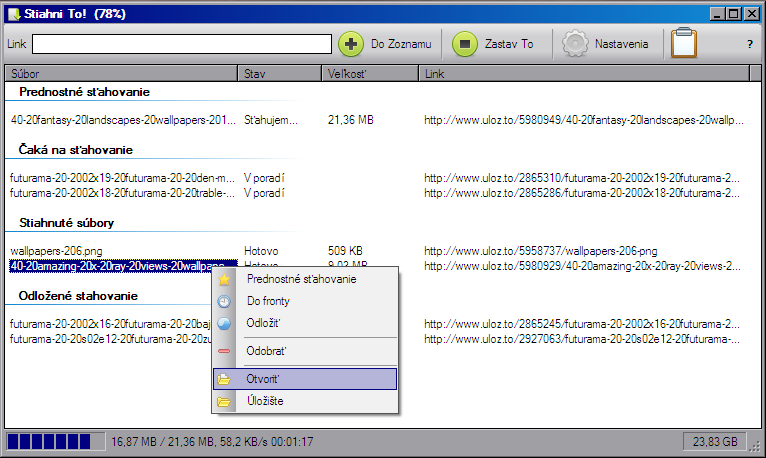Click the download speed text 58,2 KB/s

pyautogui.click(x=243, y=442)
